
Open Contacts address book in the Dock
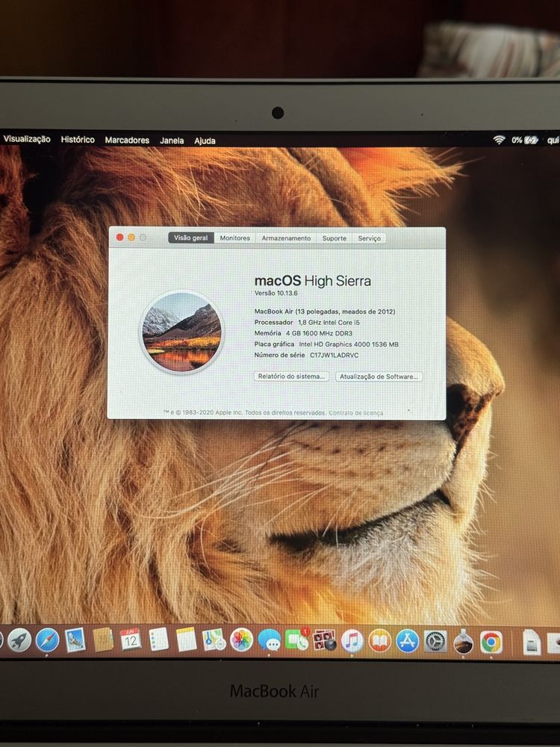coord(103,639)
